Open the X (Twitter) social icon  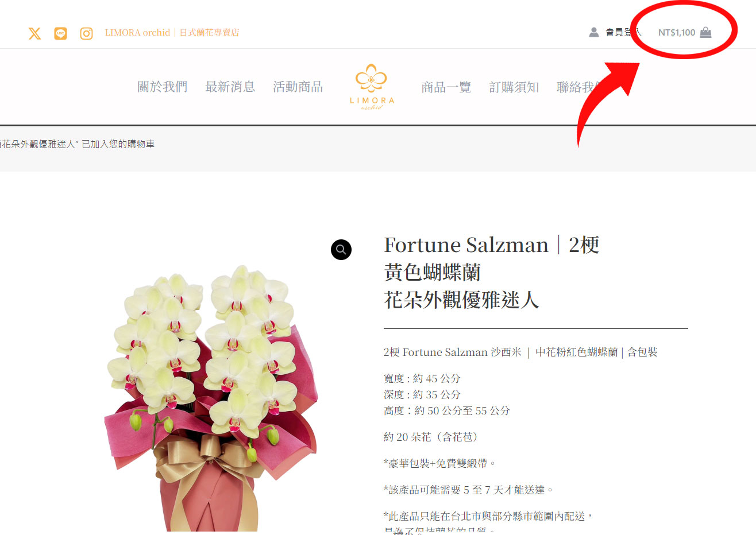[x=34, y=33]
